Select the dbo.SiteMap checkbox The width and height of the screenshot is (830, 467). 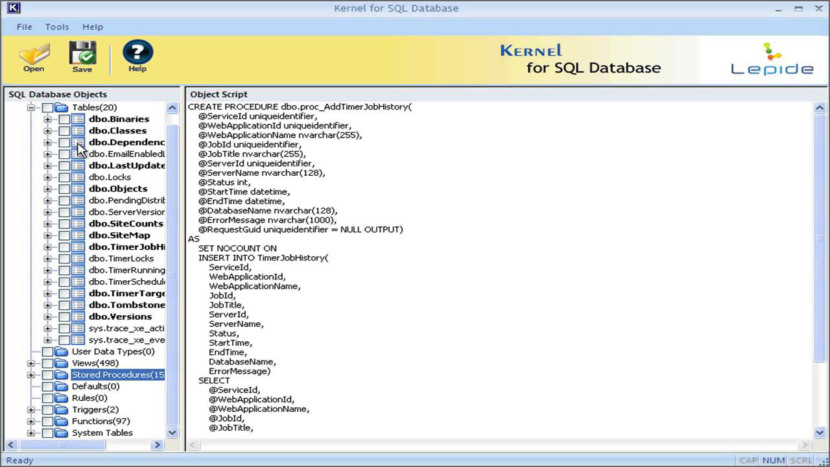[64, 236]
